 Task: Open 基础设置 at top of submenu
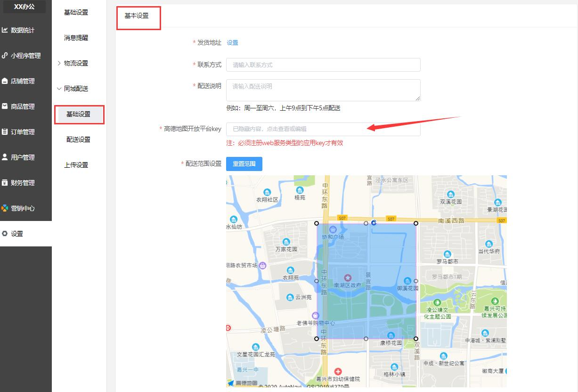[x=76, y=12]
